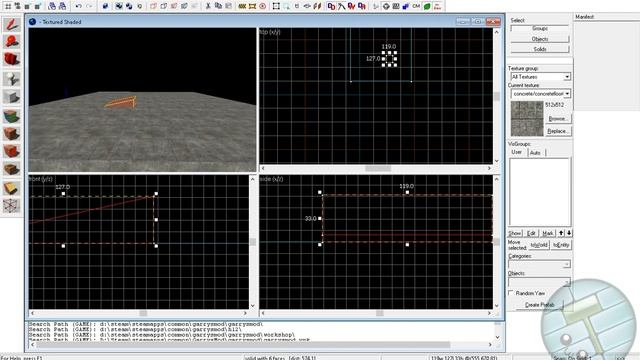Image resolution: width=640 pixels, height=360 pixels.
Task: Select the User VisGroups tab
Action: (517, 152)
